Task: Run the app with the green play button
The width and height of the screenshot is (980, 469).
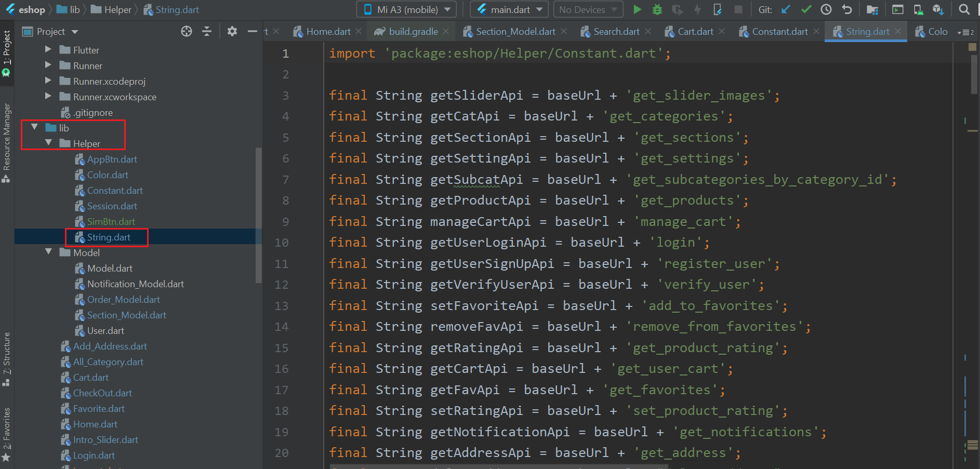Action: [637, 9]
